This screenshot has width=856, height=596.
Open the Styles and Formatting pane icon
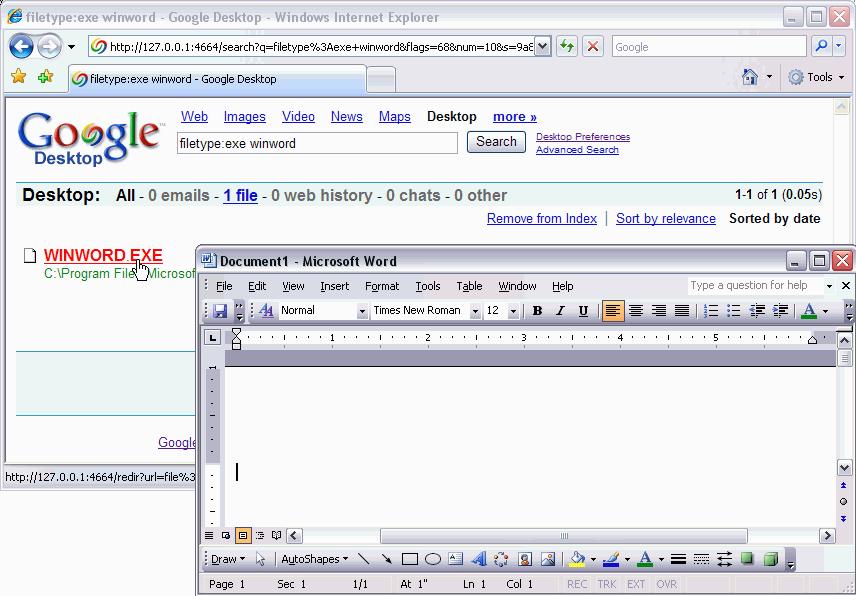(266, 311)
